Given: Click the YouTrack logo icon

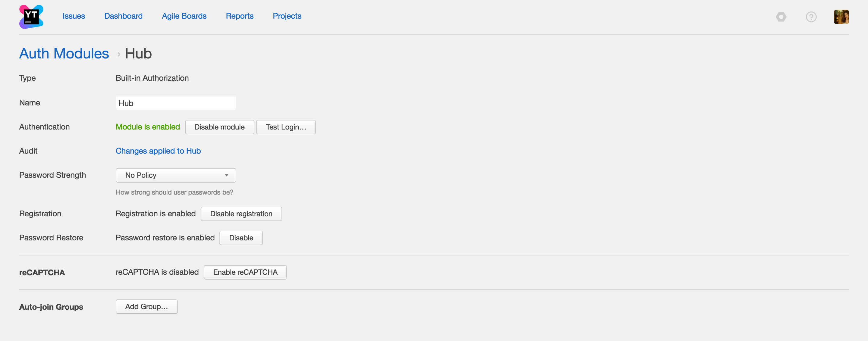Looking at the screenshot, I should pos(31,17).
